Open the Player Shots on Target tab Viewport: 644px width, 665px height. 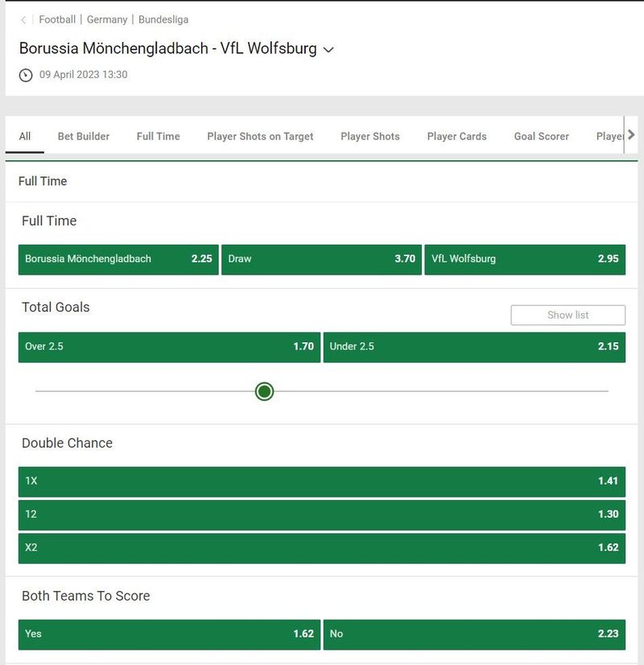pyautogui.click(x=260, y=136)
